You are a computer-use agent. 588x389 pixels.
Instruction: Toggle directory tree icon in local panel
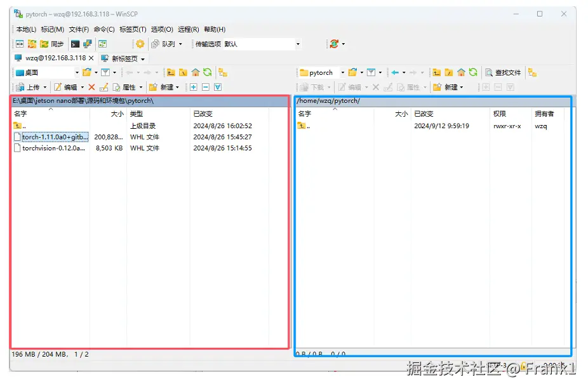pos(223,72)
